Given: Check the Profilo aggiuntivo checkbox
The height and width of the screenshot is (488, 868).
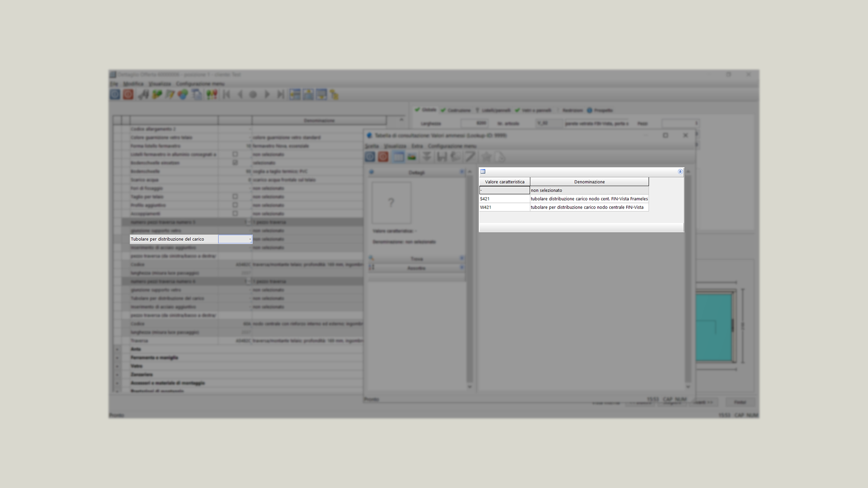Looking at the screenshot, I should (235, 205).
